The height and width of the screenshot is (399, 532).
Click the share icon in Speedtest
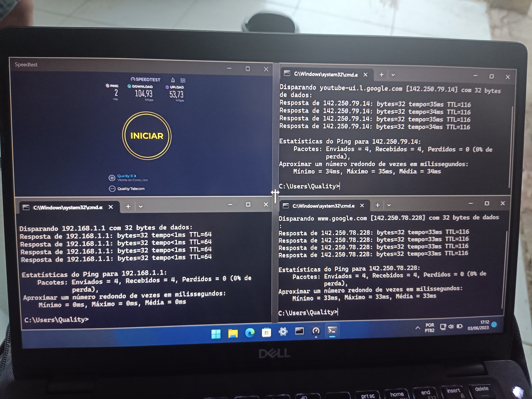(x=173, y=80)
